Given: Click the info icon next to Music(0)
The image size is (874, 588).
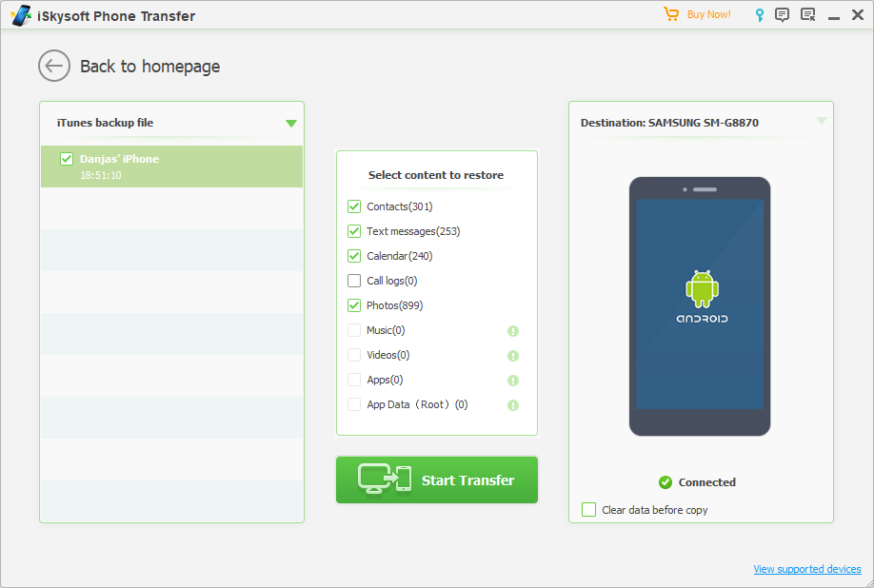Looking at the screenshot, I should tap(513, 331).
